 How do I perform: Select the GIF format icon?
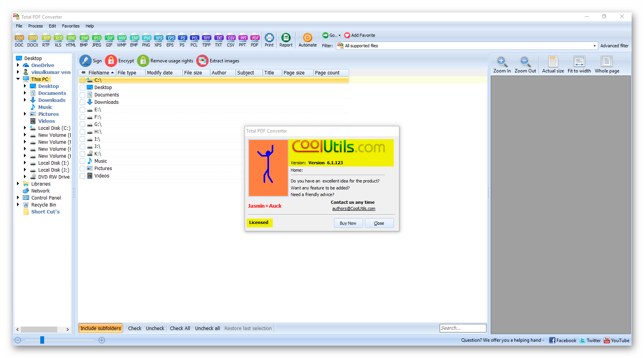[x=109, y=40]
